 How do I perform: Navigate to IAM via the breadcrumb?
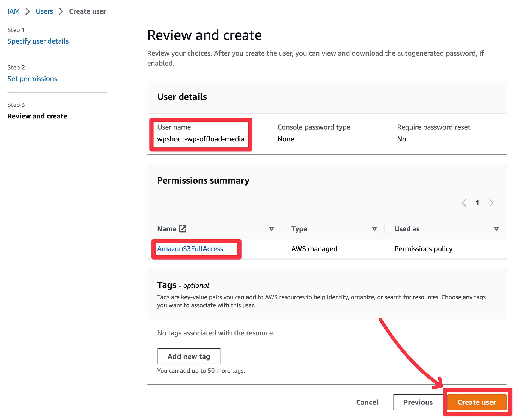point(14,11)
